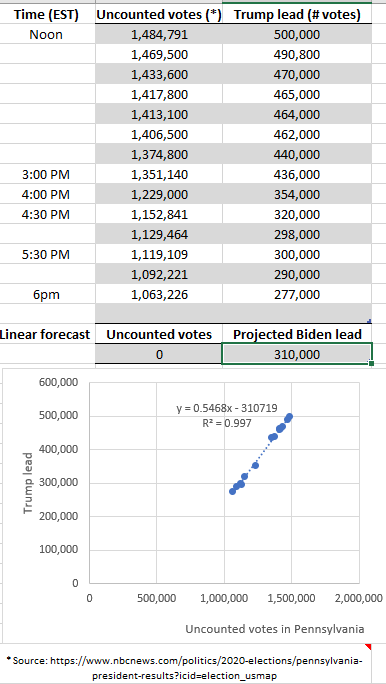
Task: Click the Linear forecast label cell
Action: point(45,335)
